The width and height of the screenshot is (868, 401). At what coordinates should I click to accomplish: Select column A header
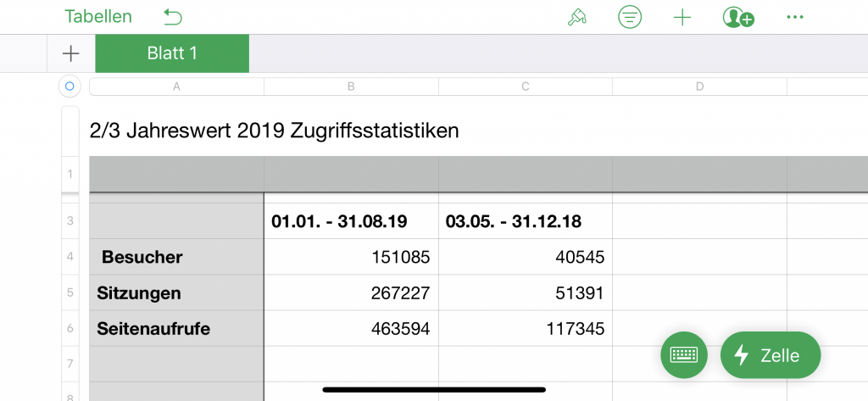point(176,86)
